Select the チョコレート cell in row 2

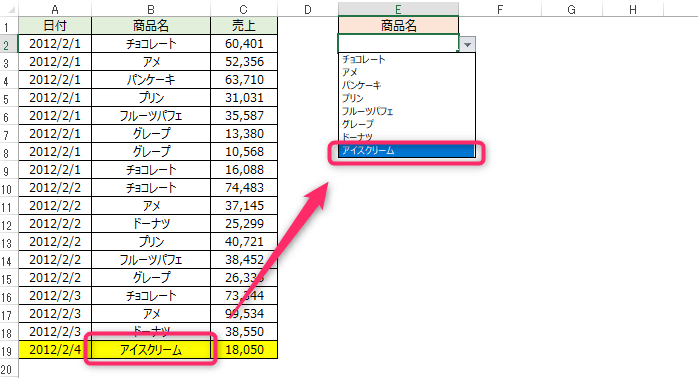tap(151, 44)
